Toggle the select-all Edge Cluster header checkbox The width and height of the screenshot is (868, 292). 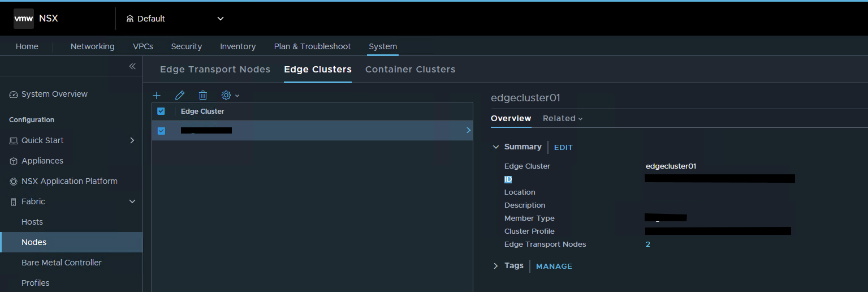(x=161, y=111)
